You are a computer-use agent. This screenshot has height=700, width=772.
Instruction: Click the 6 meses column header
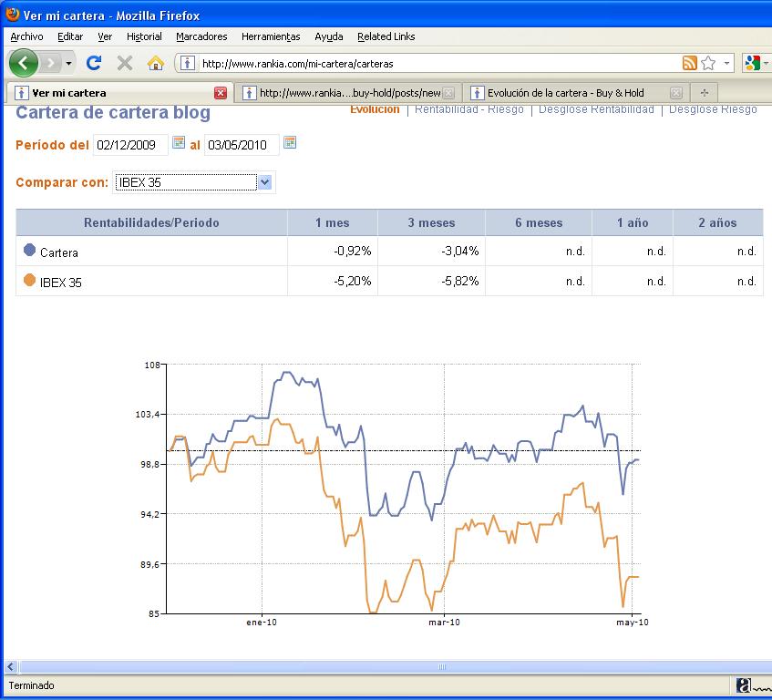[539, 222]
